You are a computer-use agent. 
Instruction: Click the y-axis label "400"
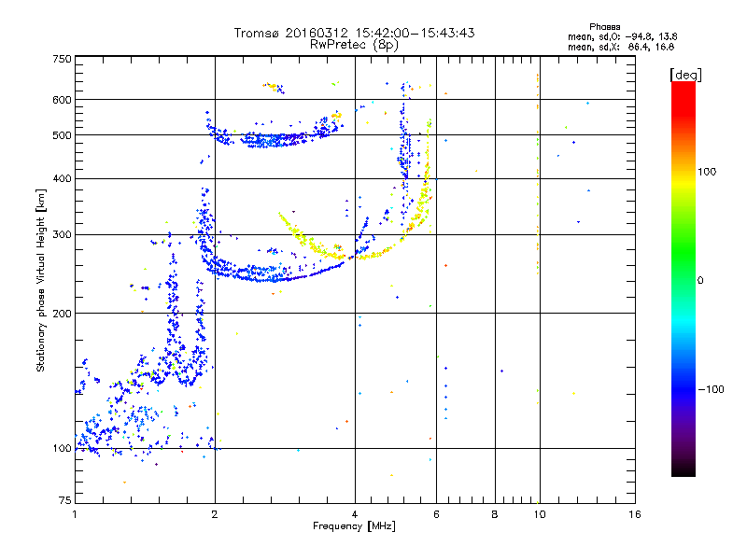click(62, 179)
